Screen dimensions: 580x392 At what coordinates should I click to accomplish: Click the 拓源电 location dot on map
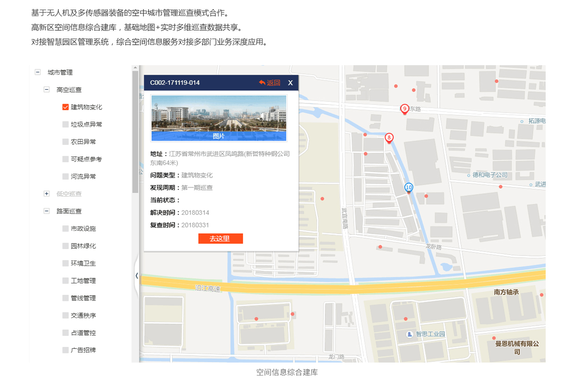pyautogui.click(x=522, y=121)
